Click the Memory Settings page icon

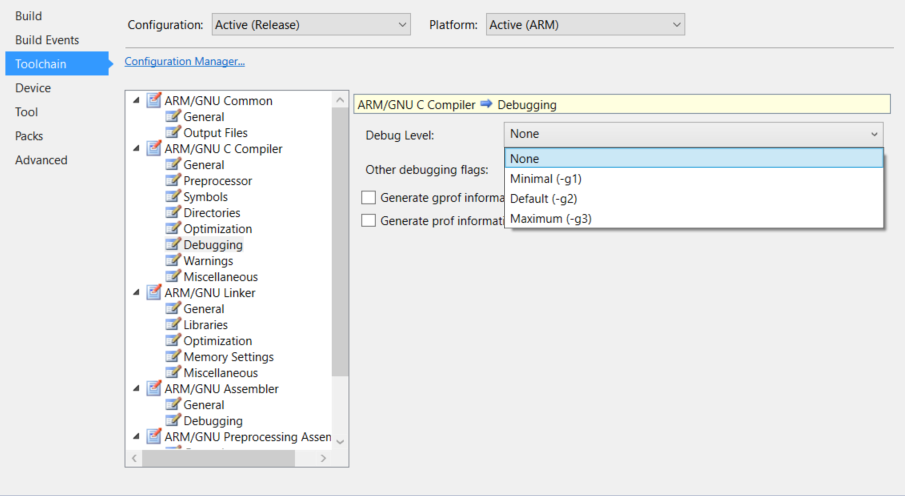point(173,357)
